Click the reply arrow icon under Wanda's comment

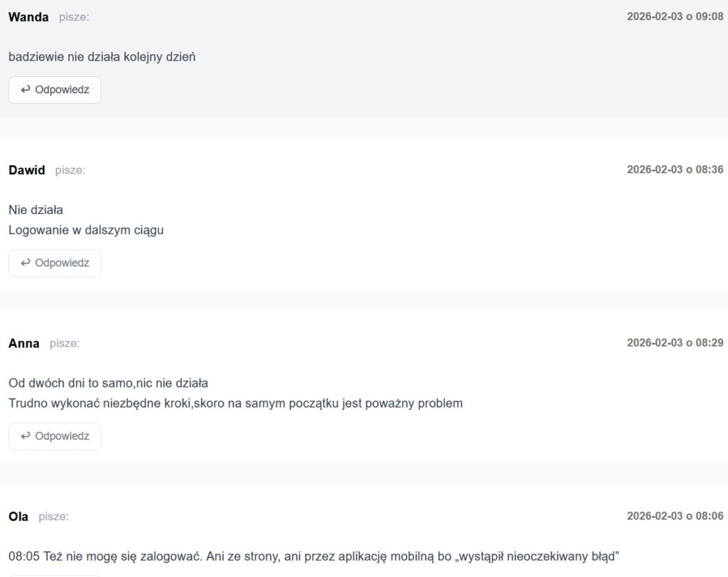coord(26,90)
